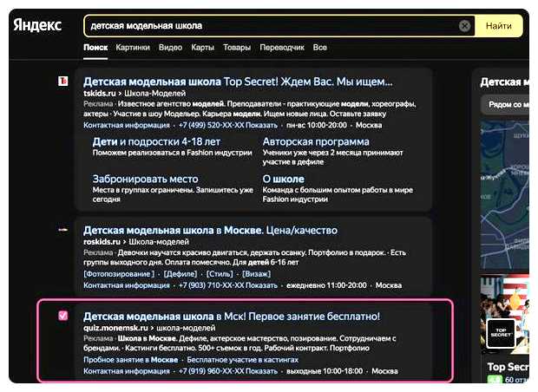Open 'Первое занятие бесплатно!' result title

232,317
